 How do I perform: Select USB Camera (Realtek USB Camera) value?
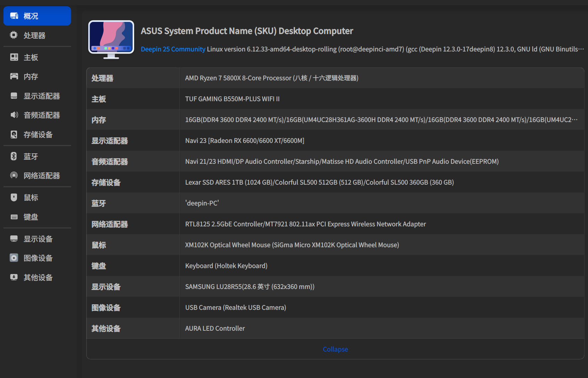[236, 307]
